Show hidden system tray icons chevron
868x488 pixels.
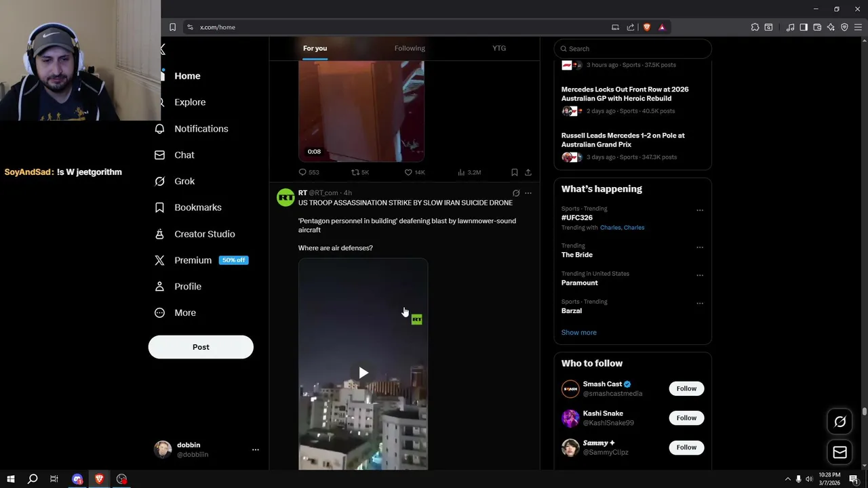(787, 479)
